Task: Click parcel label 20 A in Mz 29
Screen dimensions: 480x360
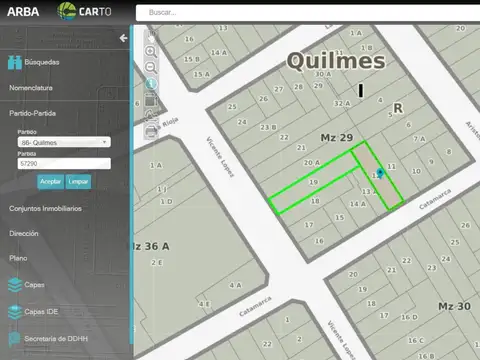Action: coord(312,163)
